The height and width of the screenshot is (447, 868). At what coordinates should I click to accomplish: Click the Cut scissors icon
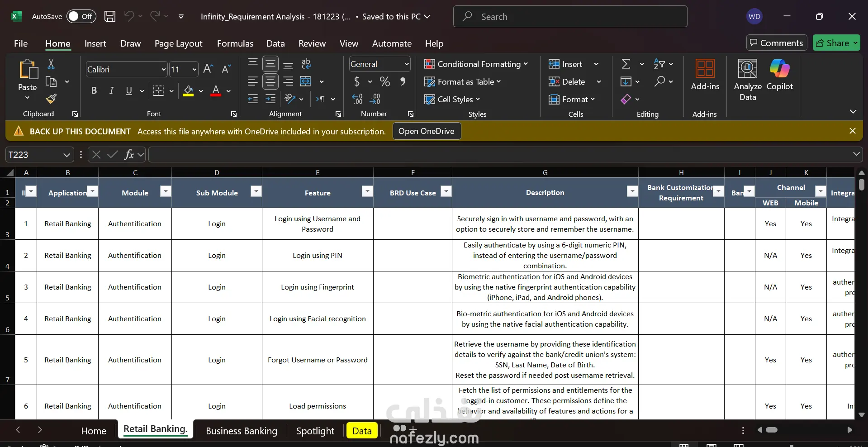[51, 64]
